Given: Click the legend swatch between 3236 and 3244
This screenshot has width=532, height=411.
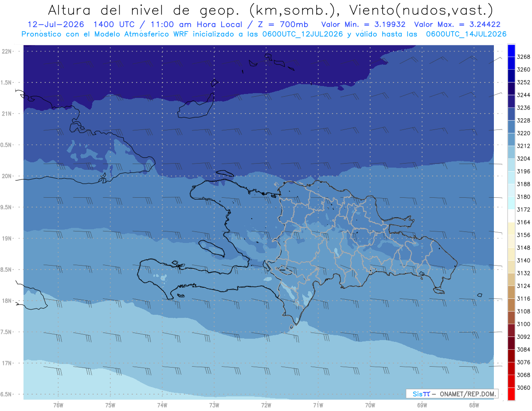Looking at the screenshot, I should coord(511,101).
